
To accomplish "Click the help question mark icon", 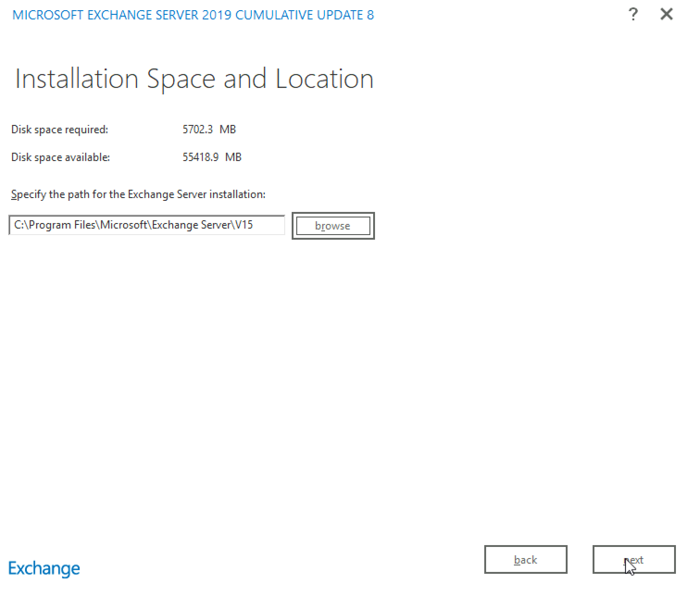I will point(633,15).
